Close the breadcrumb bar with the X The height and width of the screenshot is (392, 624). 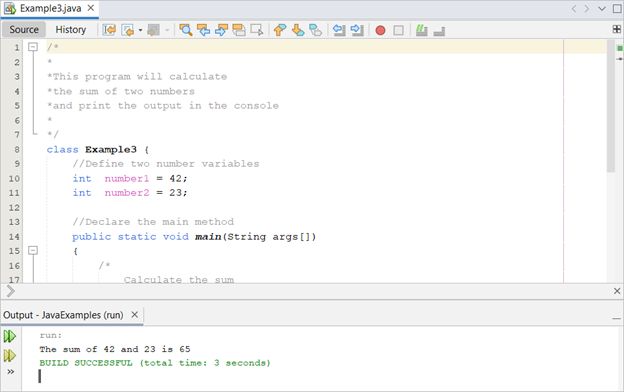[x=617, y=291]
